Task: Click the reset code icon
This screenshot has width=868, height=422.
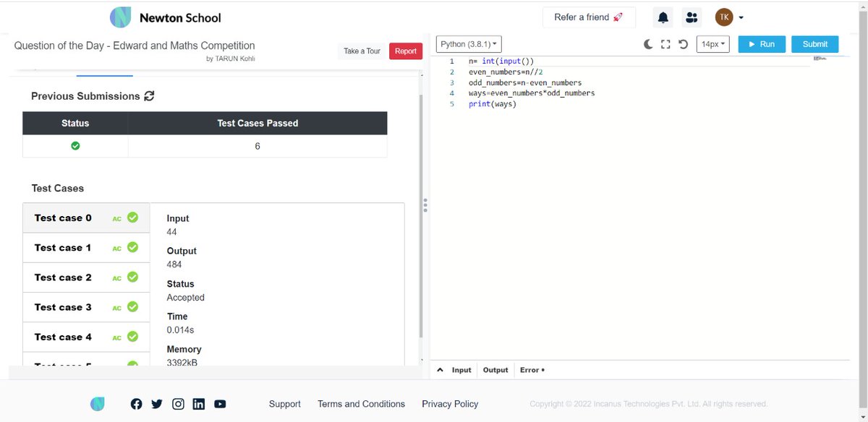Action: click(x=683, y=43)
